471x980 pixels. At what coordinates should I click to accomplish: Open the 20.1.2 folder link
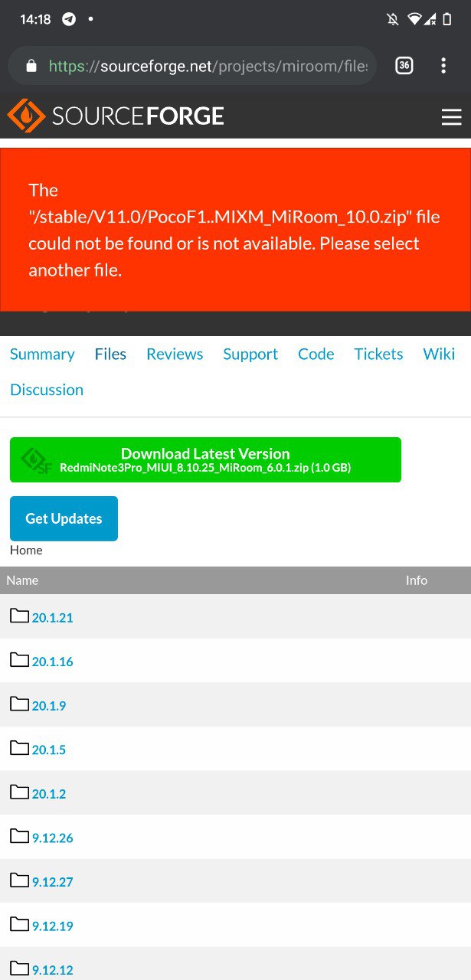tap(49, 794)
